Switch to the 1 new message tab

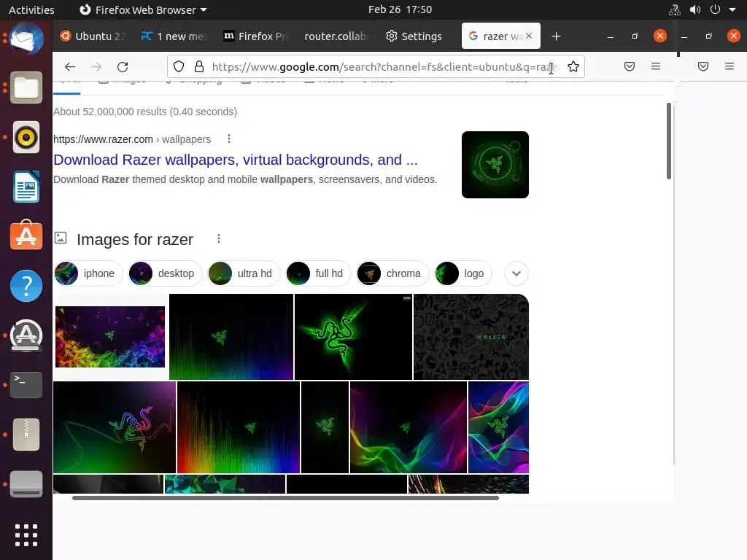[174, 36]
